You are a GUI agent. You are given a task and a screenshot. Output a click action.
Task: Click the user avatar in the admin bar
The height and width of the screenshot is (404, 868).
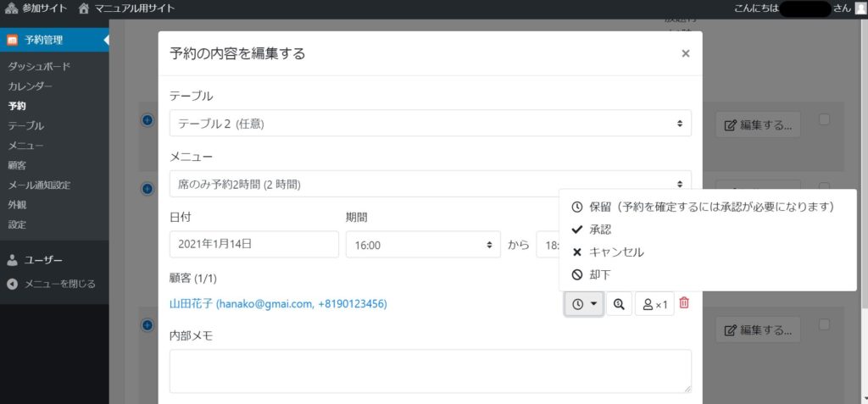pyautogui.click(x=860, y=8)
